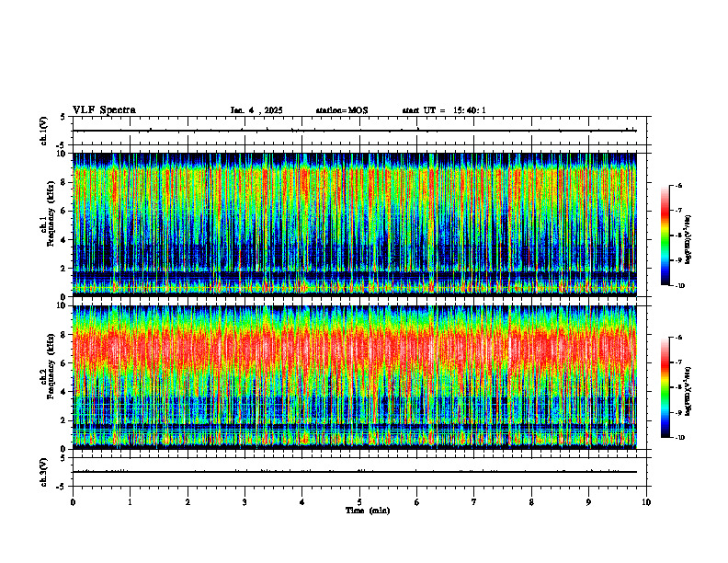Viewport: 728px width, 563px height.
Task: Click time axis tick label "0"
Action: 73,502
